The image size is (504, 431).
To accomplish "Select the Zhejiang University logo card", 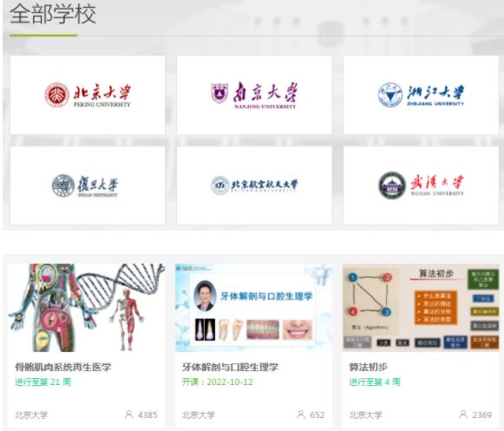I will [x=421, y=95].
